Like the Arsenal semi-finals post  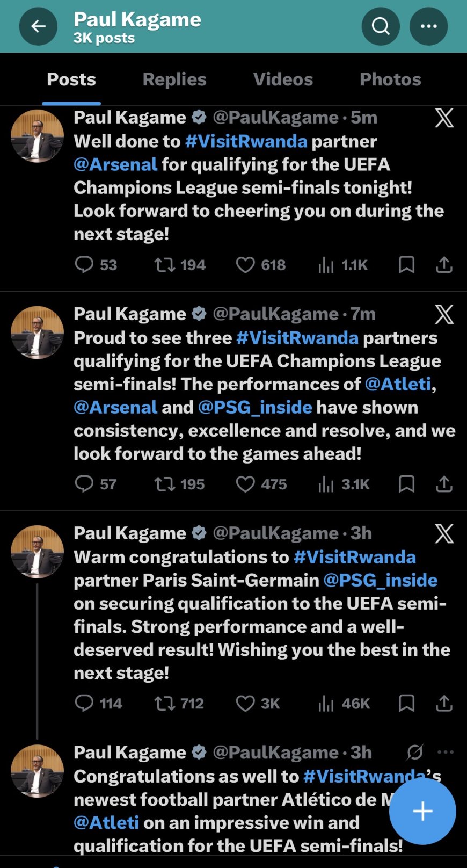tap(246, 265)
